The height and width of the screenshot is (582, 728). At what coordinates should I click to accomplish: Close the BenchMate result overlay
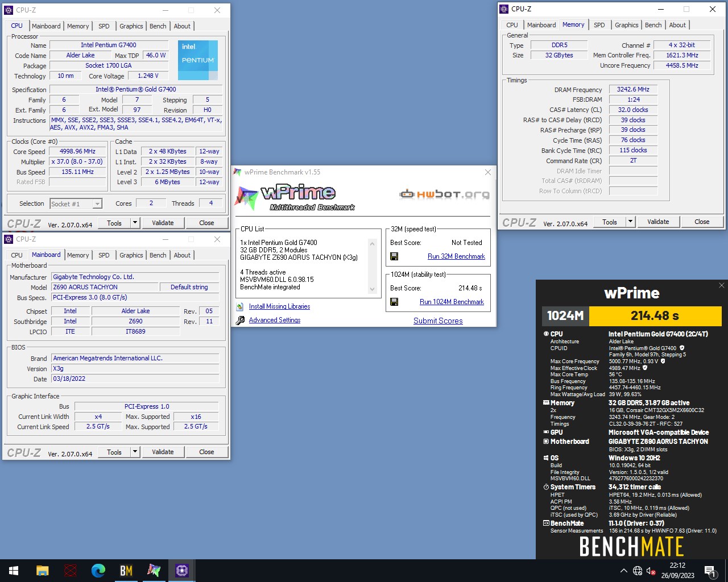[x=722, y=285]
